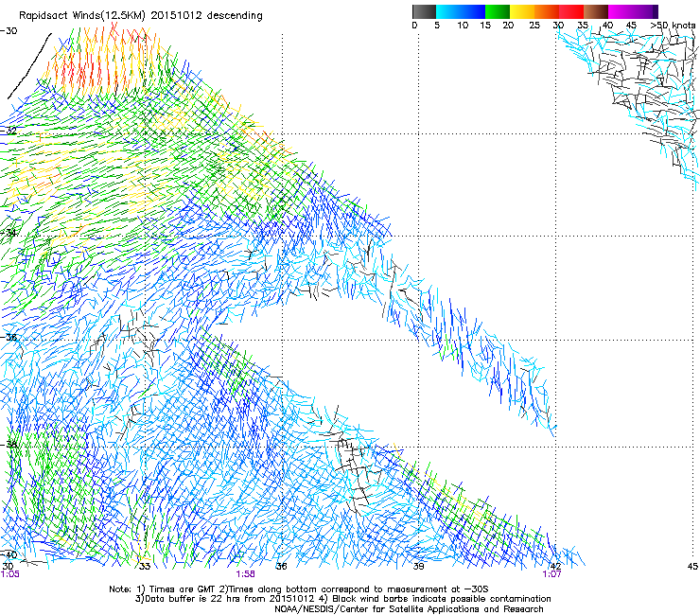Pick the red 30–35 knots legend segment
Image resolution: width=700 pixels, height=615 pixels.
(571, 11)
